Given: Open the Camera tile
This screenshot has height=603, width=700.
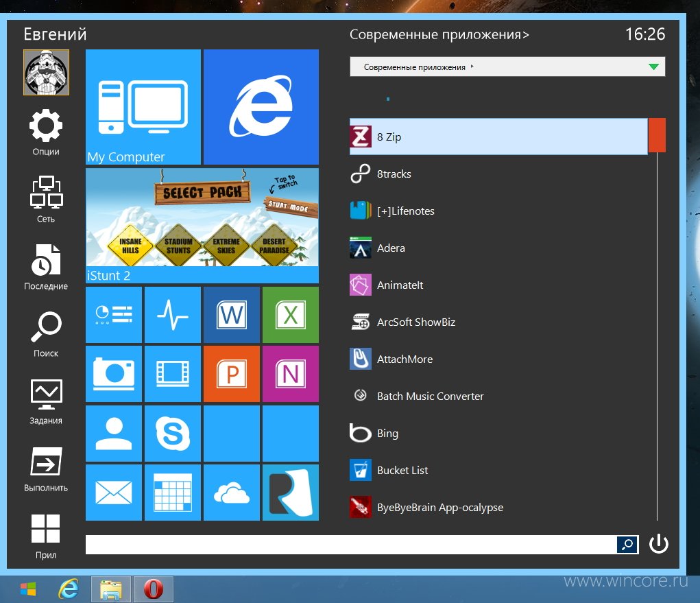Looking at the screenshot, I should 114,374.
